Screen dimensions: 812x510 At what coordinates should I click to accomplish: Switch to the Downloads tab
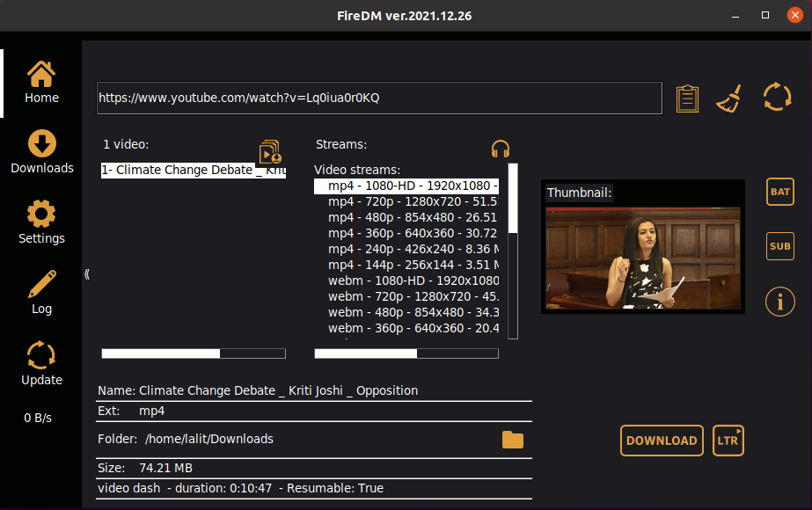(x=40, y=149)
